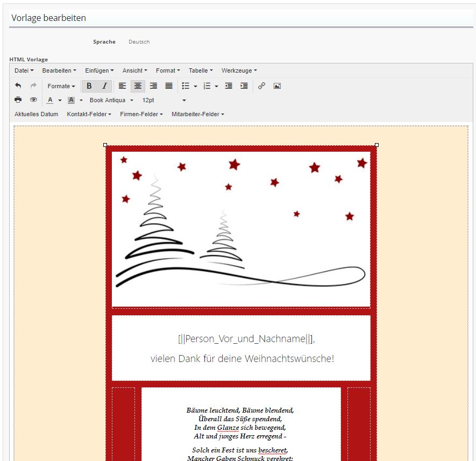The height and width of the screenshot is (461, 476).
Task: Open text color picker arrow
Action: tap(60, 100)
